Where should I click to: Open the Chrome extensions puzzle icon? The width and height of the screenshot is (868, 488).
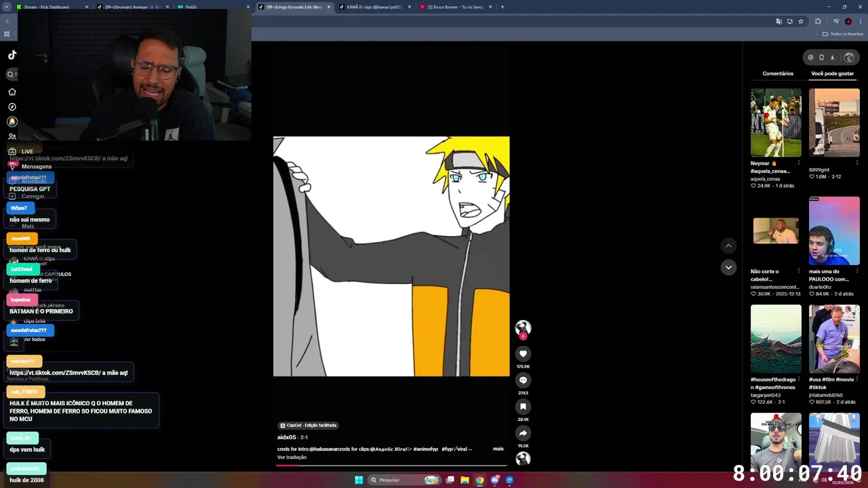818,21
